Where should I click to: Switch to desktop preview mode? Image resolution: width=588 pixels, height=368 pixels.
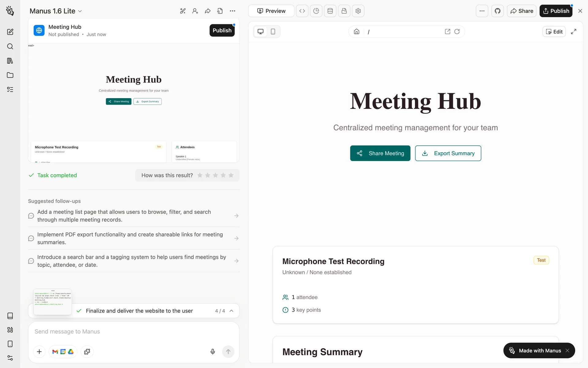(x=261, y=32)
